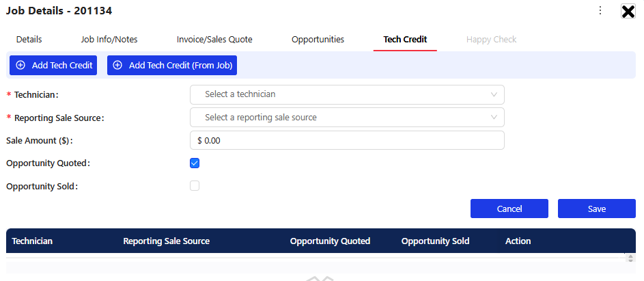
Task: Click plus icon on Add Tech Credit
Action: (x=20, y=66)
